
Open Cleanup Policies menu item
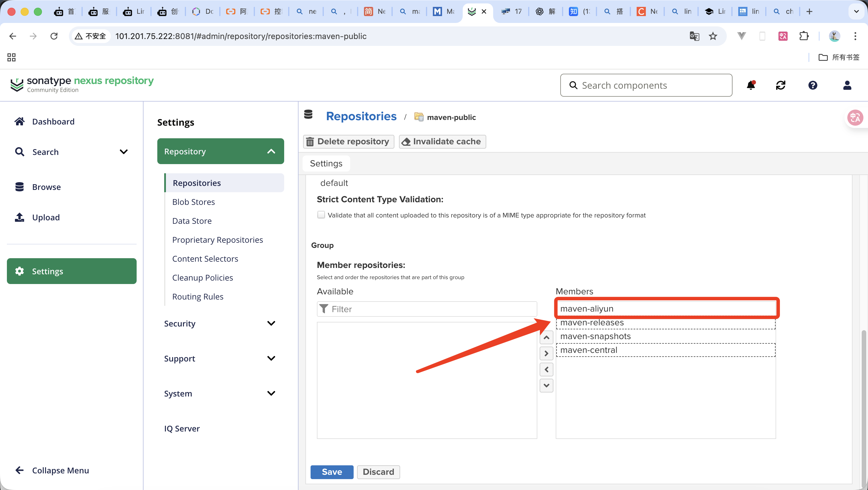pyautogui.click(x=203, y=277)
